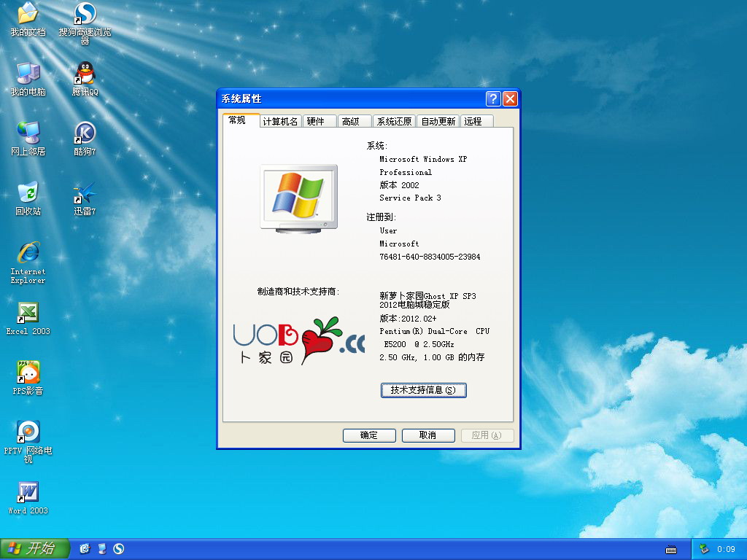This screenshot has width=747, height=560.
Task: Open the 开始 start menu
Action: coord(34,548)
